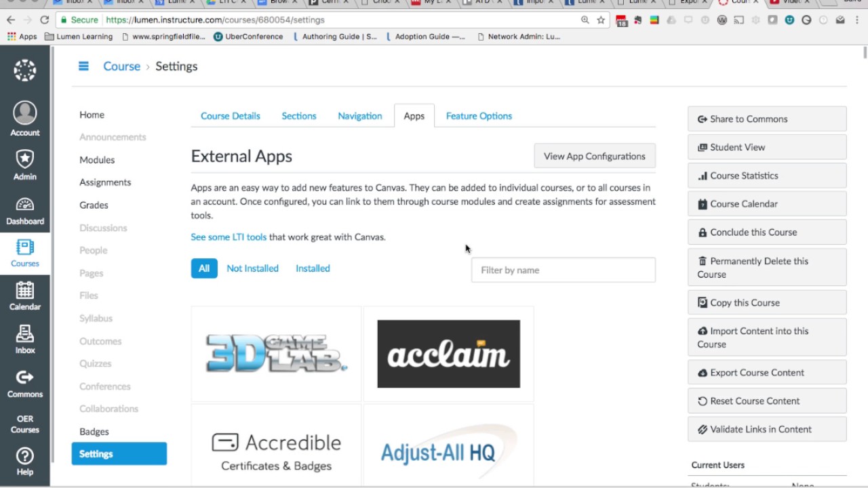Open the See some LTI tools link
The width and height of the screenshot is (868, 488).
click(x=229, y=237)
